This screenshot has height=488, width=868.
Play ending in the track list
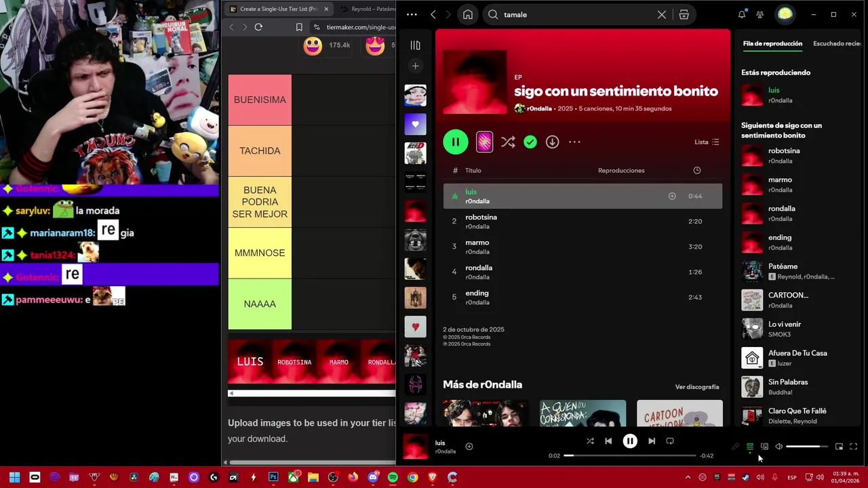[x=583, y=297]
